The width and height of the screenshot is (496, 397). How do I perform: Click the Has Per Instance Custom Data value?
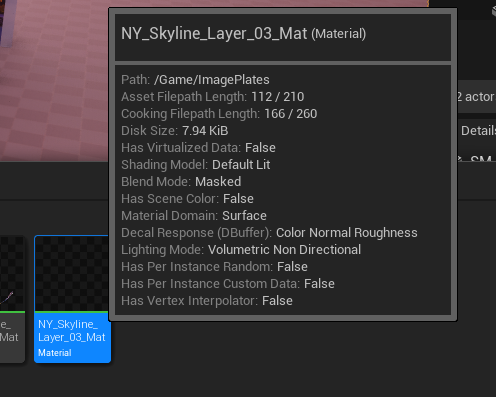pos(319,284)
